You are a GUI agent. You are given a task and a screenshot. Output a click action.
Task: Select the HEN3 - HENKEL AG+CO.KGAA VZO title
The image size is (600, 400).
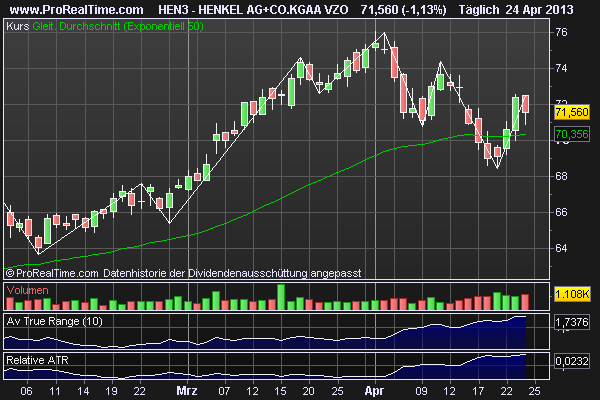point(253,10)
